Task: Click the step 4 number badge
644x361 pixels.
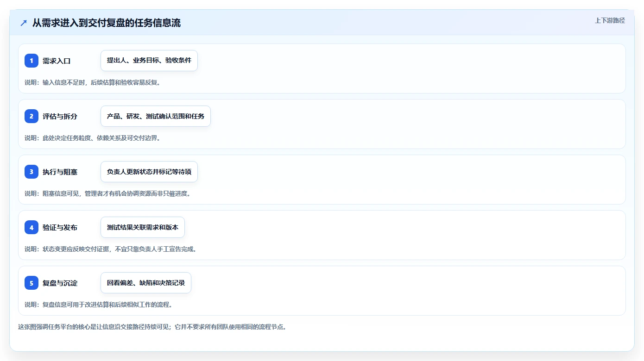Action: coord(32,227)
